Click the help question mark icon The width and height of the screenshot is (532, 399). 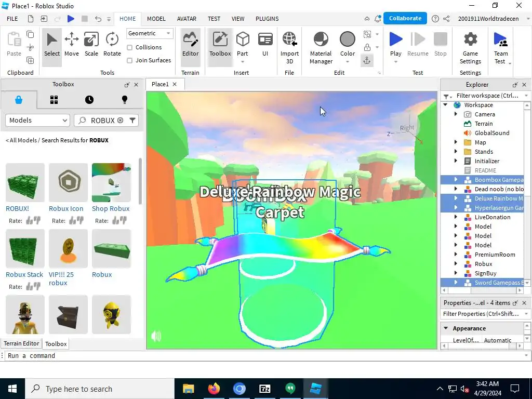pyautogui.click(x=435, y=19)
